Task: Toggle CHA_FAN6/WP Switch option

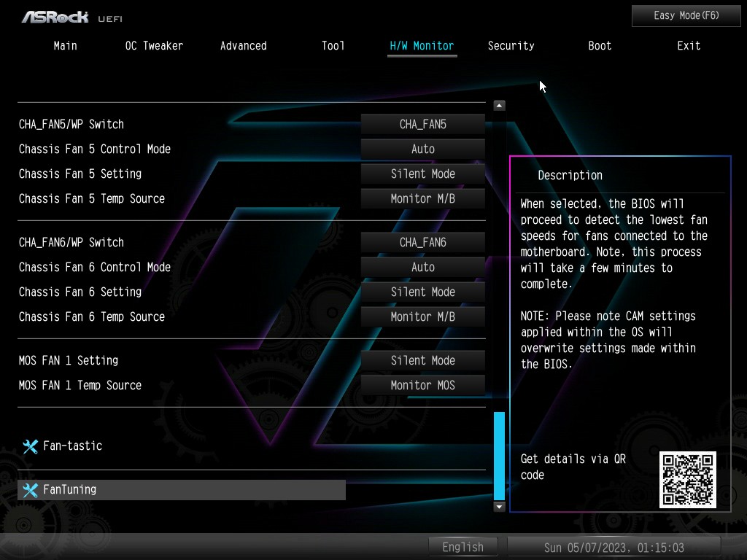Action: (x=422, y=242)
